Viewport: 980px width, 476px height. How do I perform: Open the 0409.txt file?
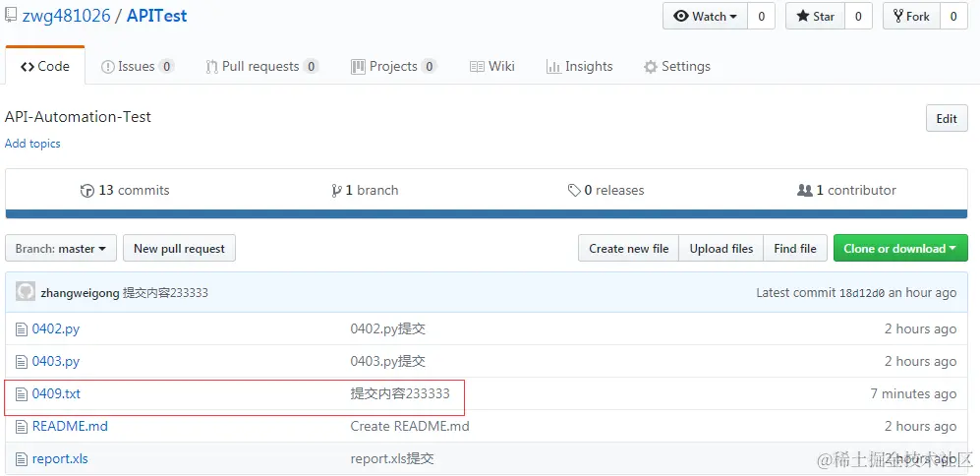coord(56,394)
